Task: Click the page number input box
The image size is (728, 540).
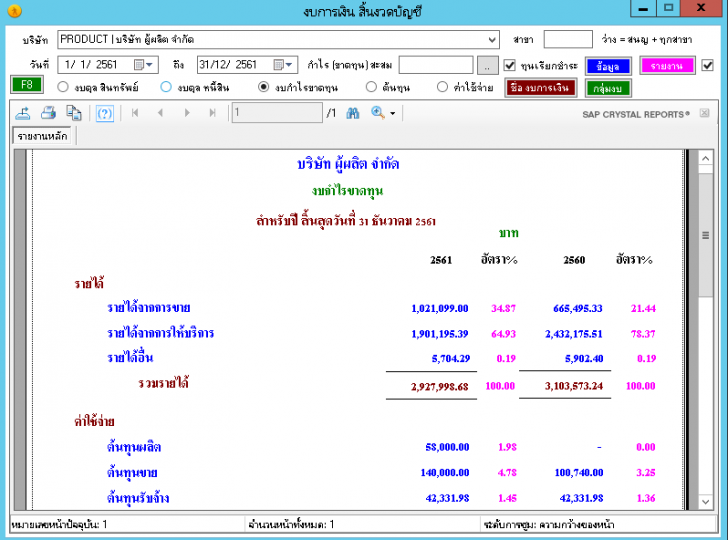Action: (x=277, y=112)
